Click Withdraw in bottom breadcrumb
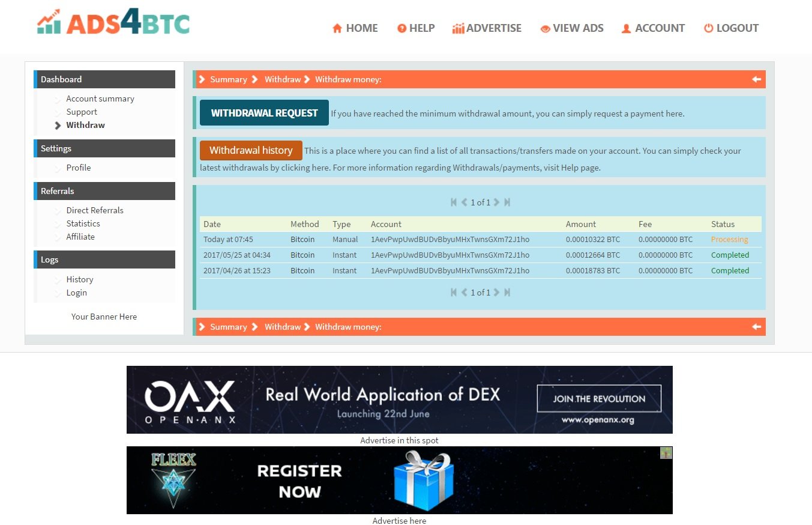This screenshot has height=525, width=812. pos(283,327)
